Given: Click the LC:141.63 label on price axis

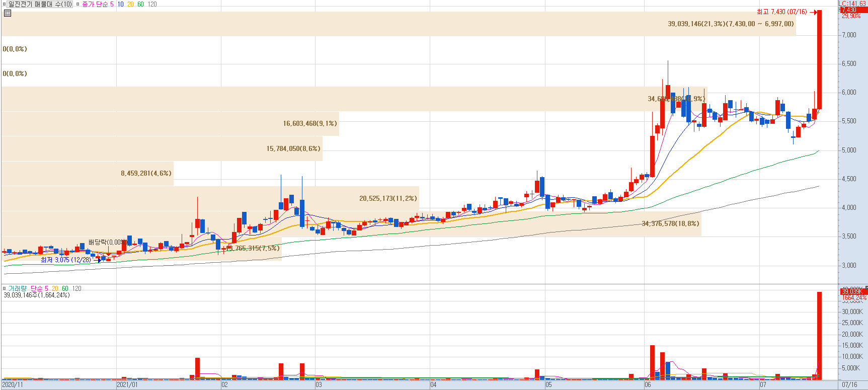Looking at the screenshot, I should click(x=852, y=4).
